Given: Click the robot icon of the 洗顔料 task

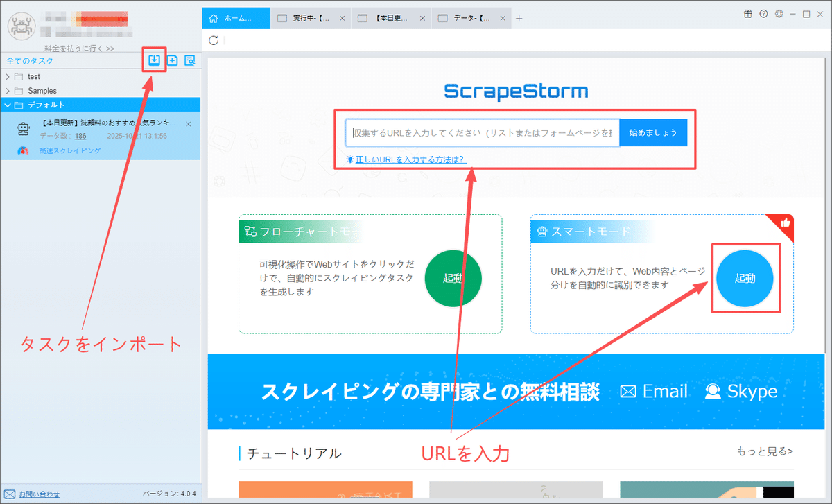Looking at the screenshot, I should coord(23,130).
